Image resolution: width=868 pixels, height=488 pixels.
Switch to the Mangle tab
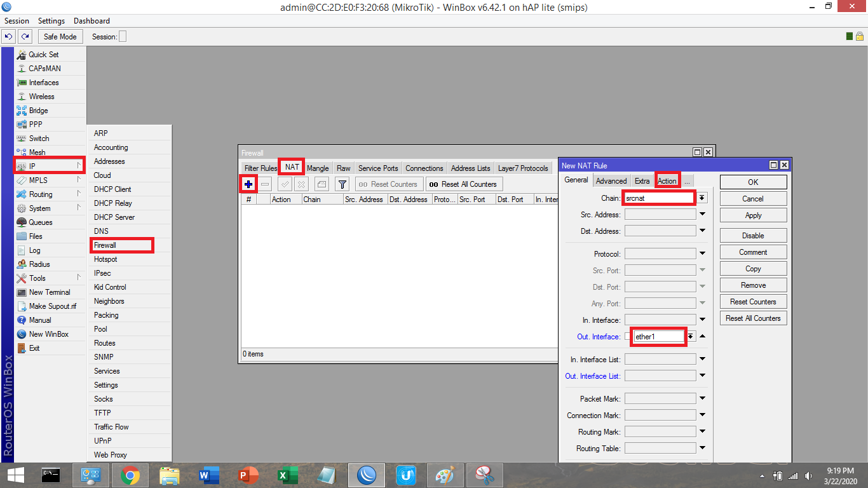click(318, 168)
